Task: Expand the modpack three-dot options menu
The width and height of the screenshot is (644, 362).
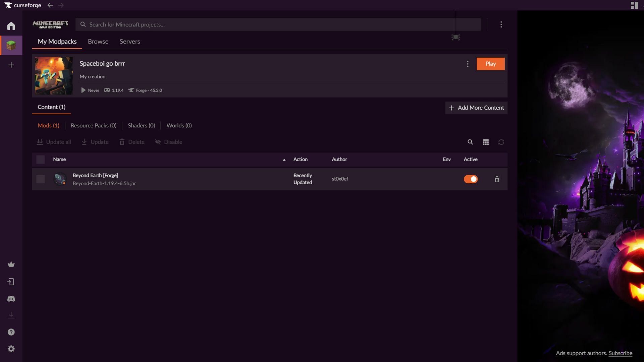Action: [468, 63]
